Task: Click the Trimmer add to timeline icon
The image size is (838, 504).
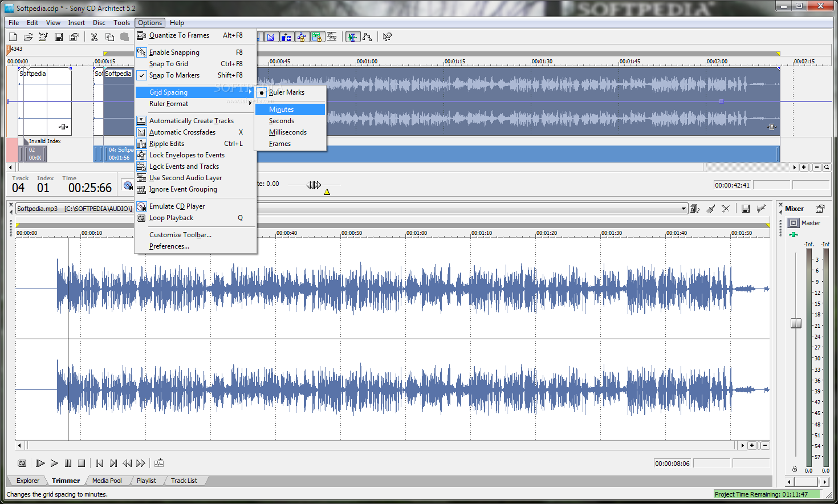Action: pyautogui.click(x=159, y=463)
